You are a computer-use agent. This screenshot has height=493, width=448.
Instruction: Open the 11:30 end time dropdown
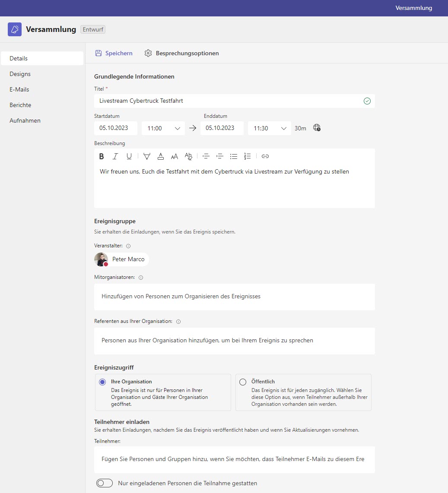[270, 128]
